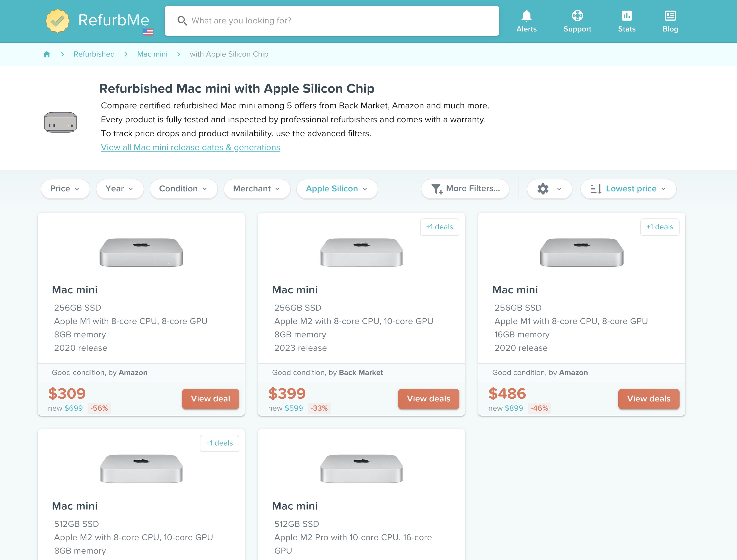Click the home icon in the breadcrumb
The height and width of the screenshot is (560, 737).
click(47, 54)
